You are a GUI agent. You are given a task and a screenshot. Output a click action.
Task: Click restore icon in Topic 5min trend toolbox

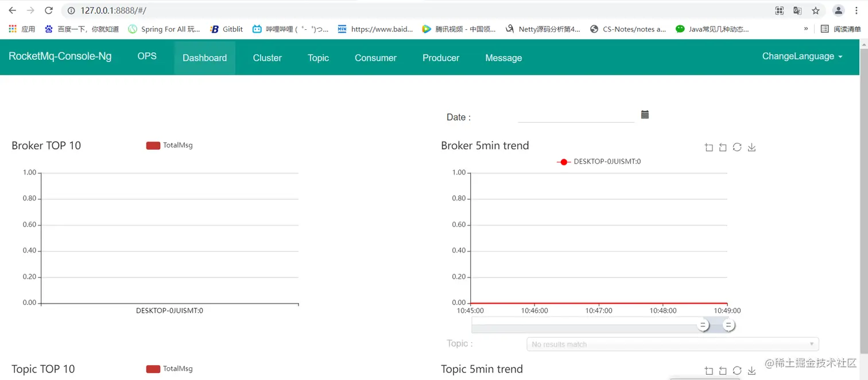click(737, 371)
